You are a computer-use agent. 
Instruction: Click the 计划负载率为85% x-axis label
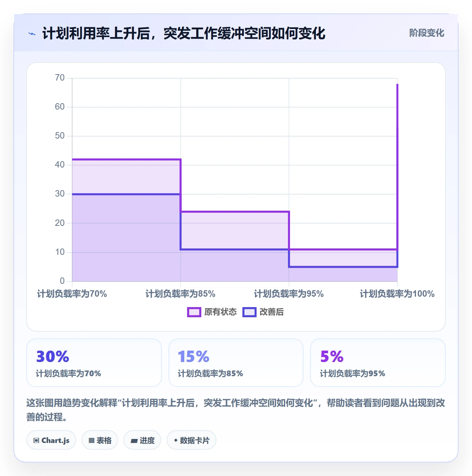(x=180, y=294)
